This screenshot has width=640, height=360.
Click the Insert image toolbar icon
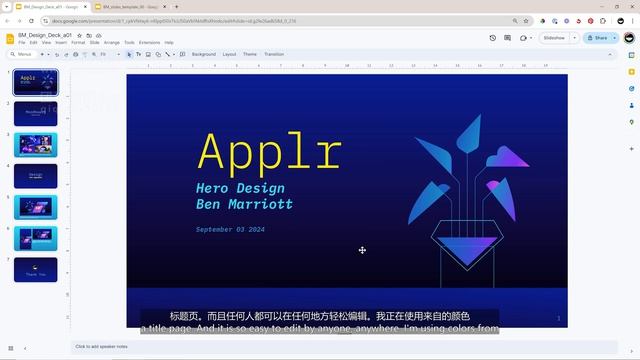coord(148,54)
